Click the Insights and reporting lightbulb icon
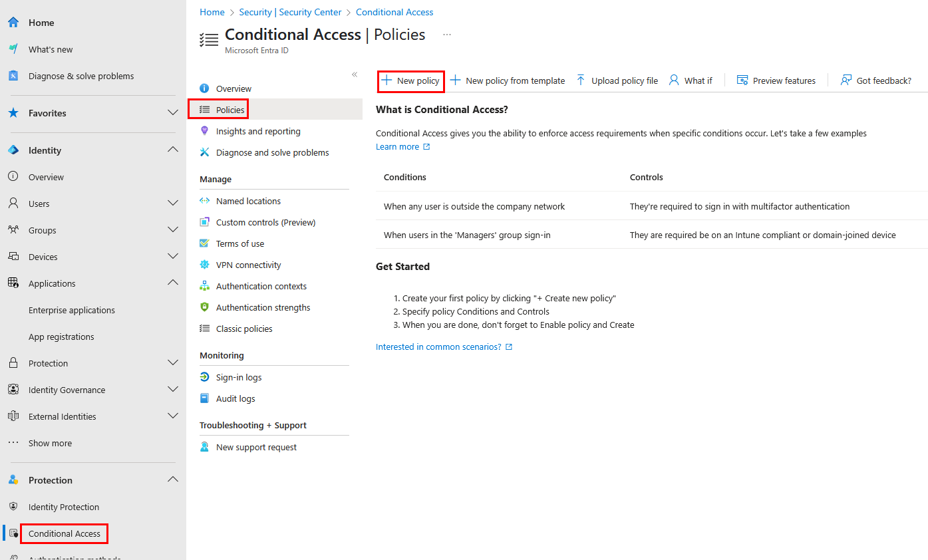928x560 pixels. point(205,131)
